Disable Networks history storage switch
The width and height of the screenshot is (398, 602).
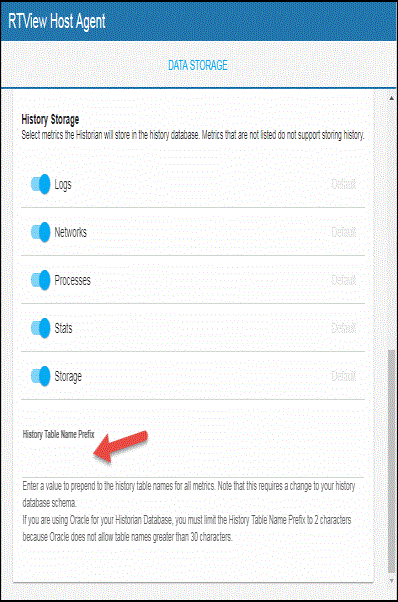click(40, 232)
